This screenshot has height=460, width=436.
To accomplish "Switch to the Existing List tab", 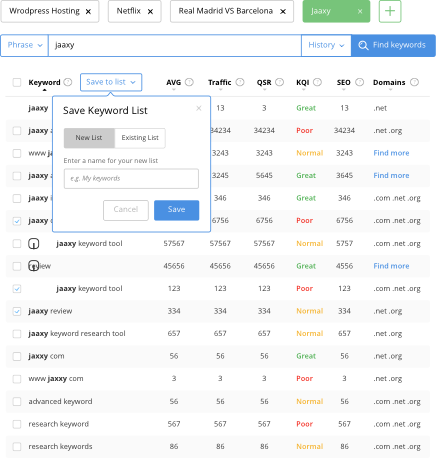I will pos(140,138).
